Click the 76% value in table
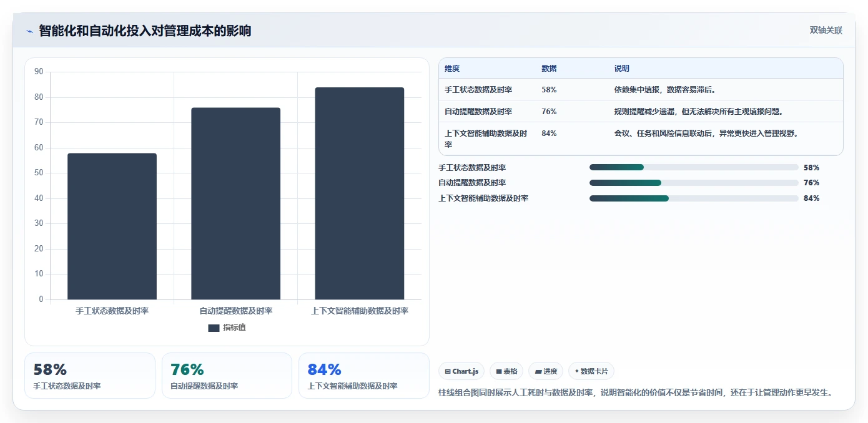 [549, 112]
